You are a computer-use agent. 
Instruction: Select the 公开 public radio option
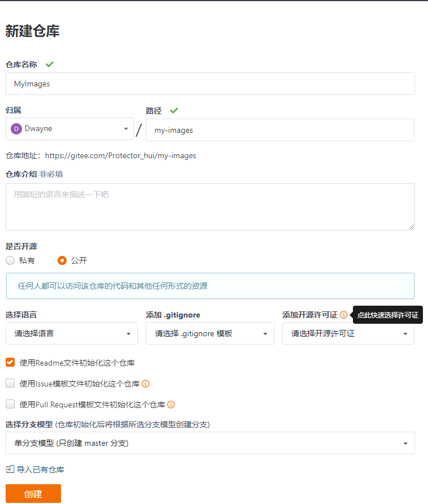click(62, 260)
